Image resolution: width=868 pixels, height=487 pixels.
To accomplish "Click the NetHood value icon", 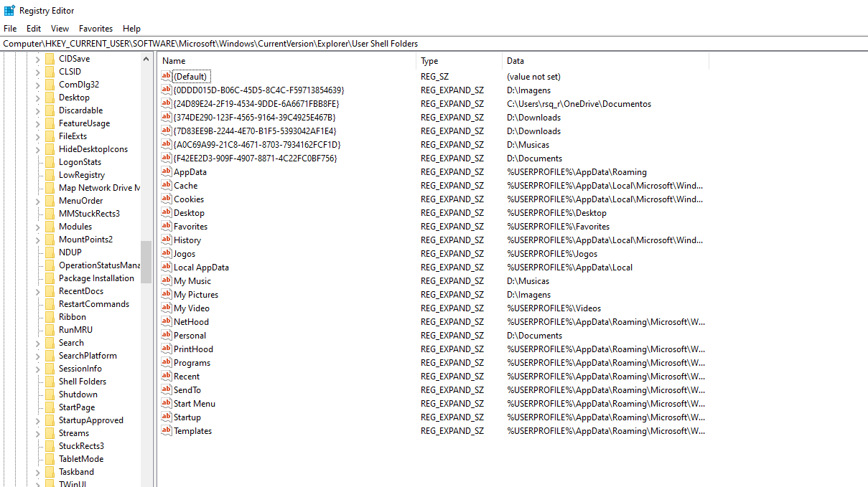I will point(167,321).
